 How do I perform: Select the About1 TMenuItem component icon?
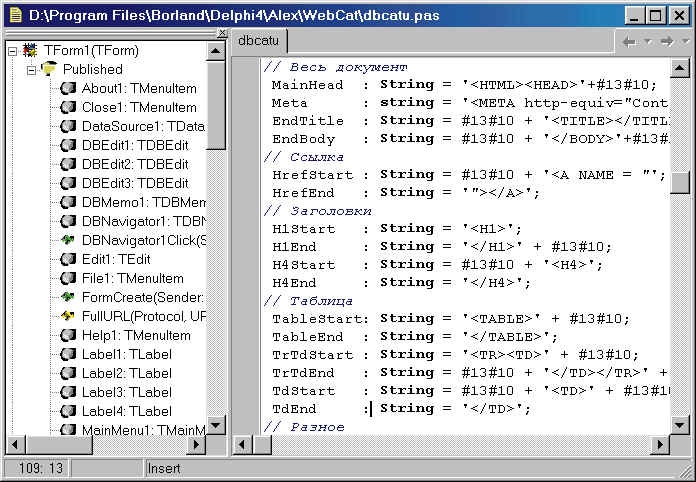coord(68,88)
